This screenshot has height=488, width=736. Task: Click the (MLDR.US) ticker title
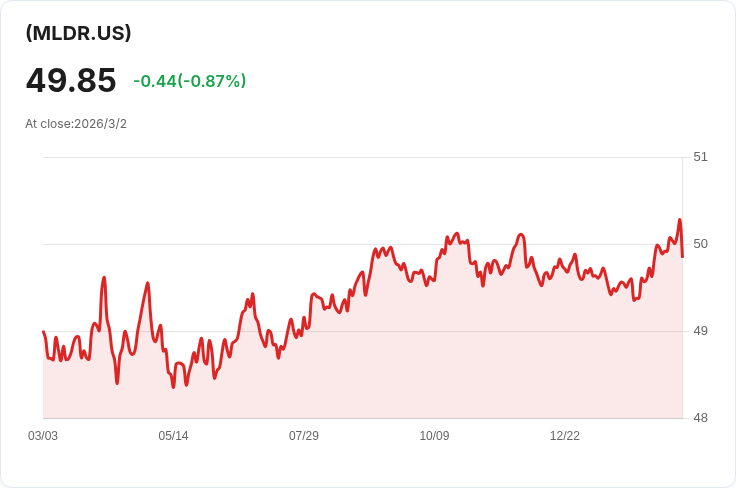pyautogui.click(x=78, y=33)
